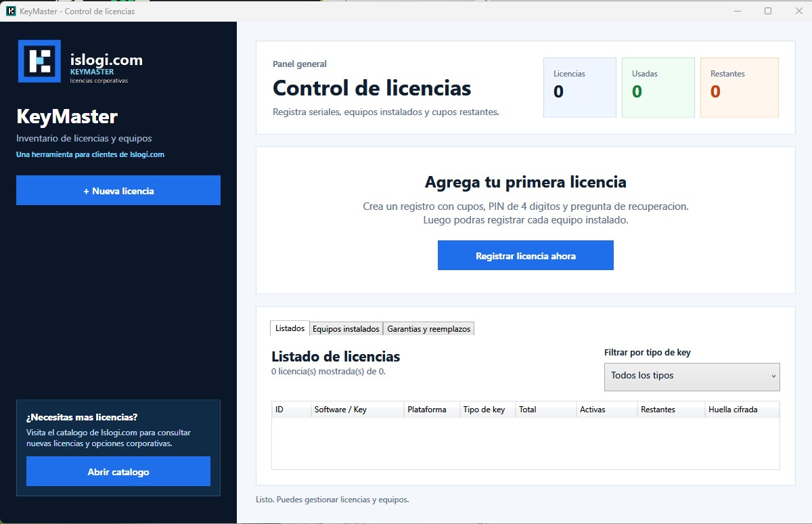Image resolution: width=812 pixels, height=524 pixels.
Task: Click the Restantes column header
Action: click(671, 410)
